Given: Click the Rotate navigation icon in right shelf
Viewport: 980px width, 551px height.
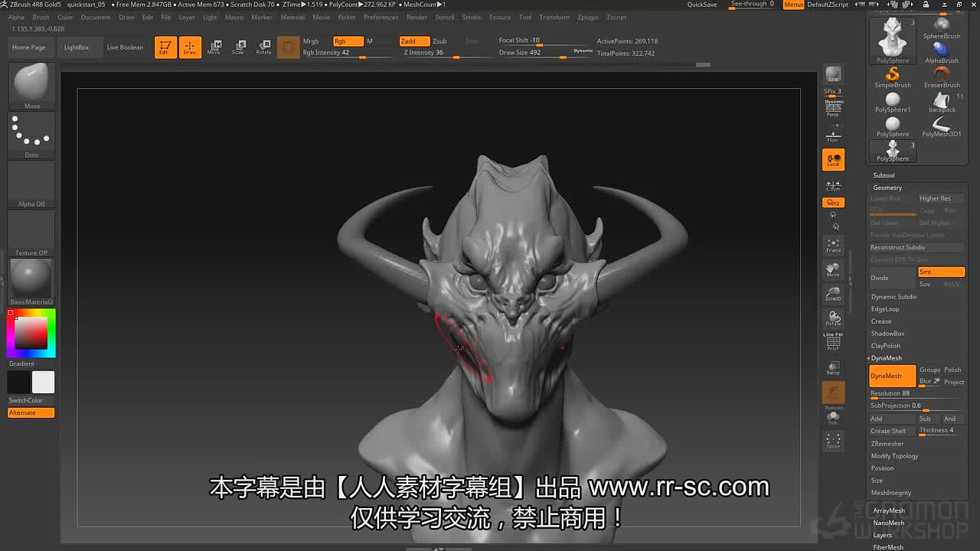Looking at the screenshot, I should click(833, 318).
